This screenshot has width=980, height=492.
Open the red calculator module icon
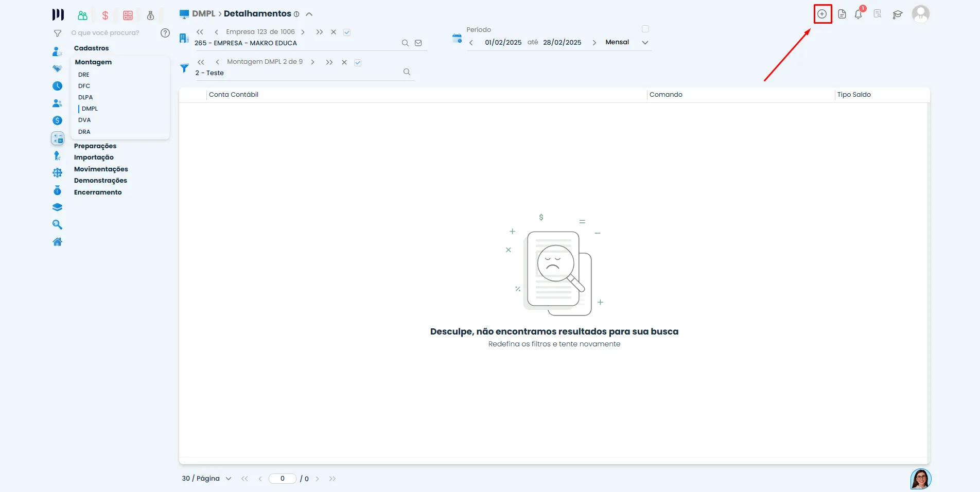tap(128, 15)
